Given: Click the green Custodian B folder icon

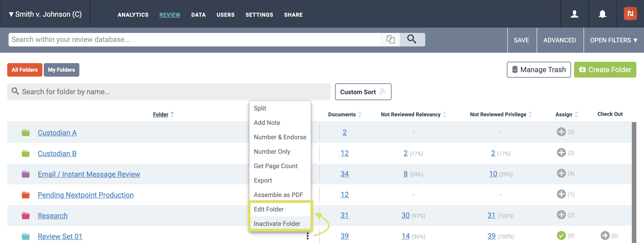Looking at the screenshot, I should tap(25, 153).
